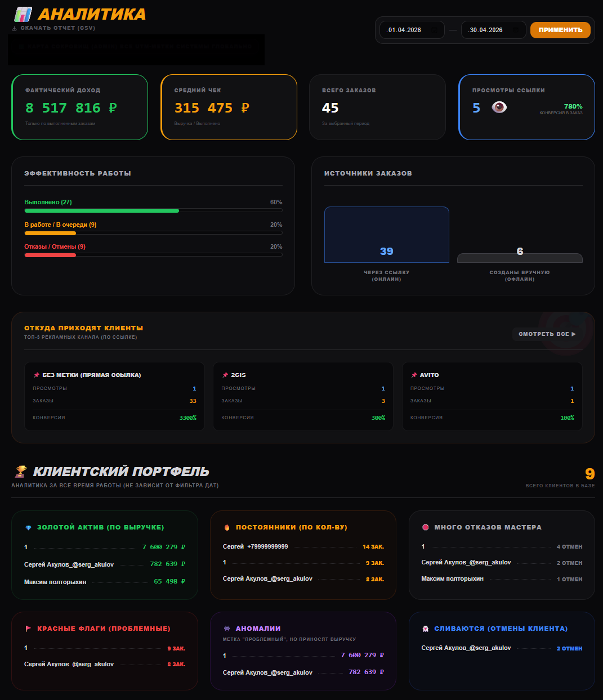Select Максим полторыхин in Золотой актив list

pos(55,582)
